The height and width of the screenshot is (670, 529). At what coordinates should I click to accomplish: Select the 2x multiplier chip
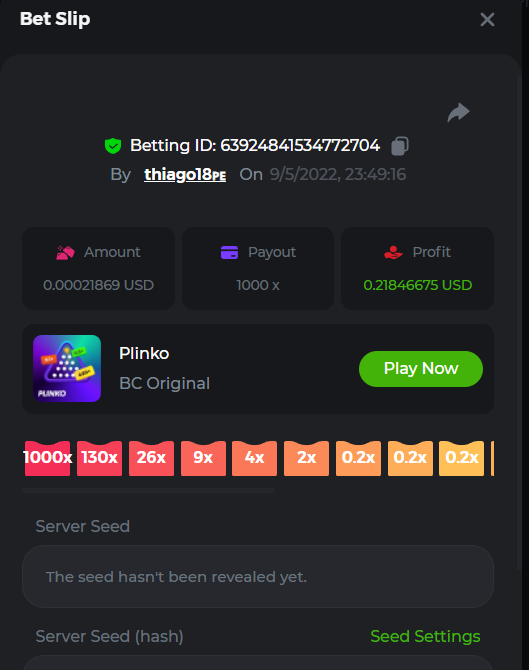306,458
